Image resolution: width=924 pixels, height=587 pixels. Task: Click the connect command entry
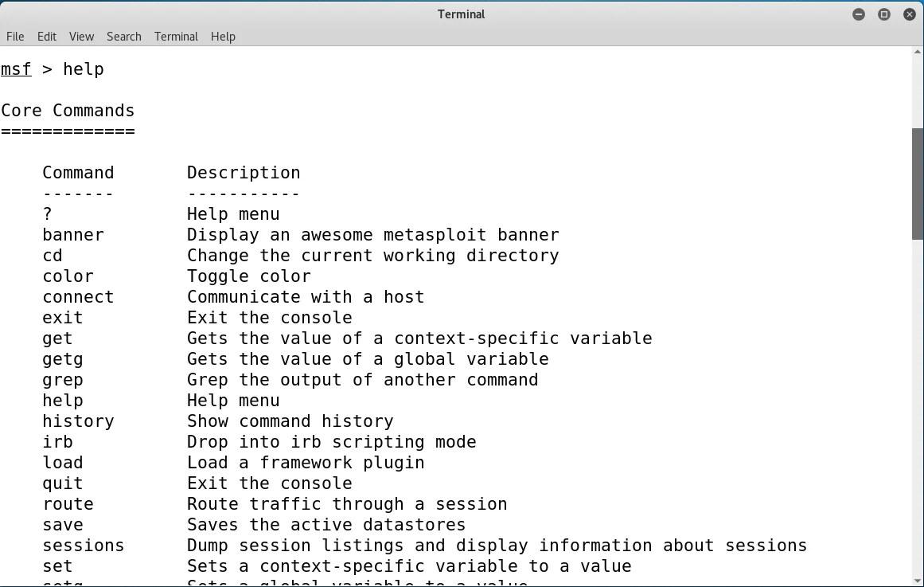78,297
